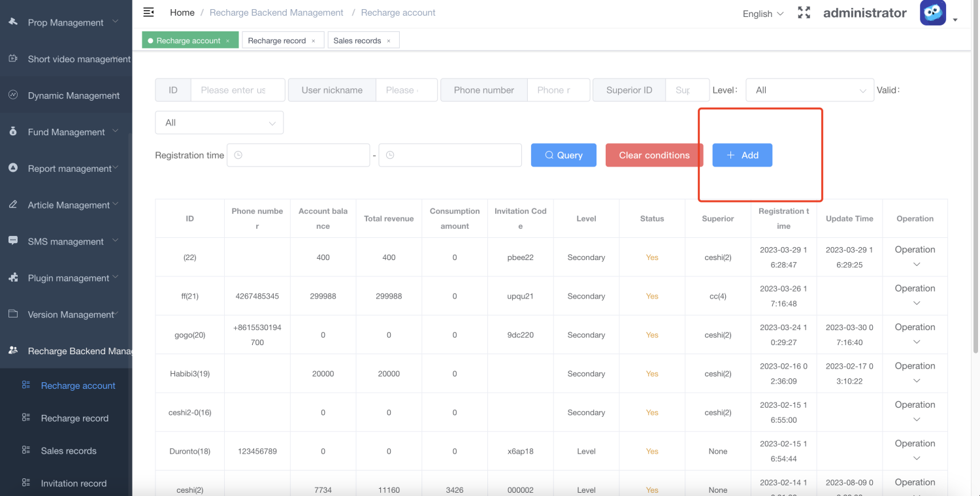This screenshot has height=496, width=980.
Task: Click the SMS management chat icon
Action: [13, 240]
